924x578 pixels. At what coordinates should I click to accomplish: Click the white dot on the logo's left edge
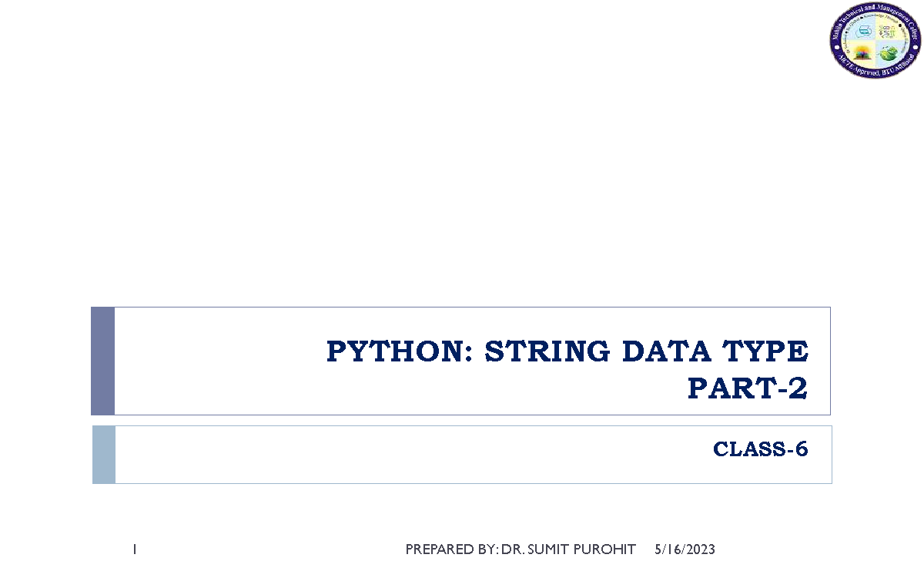click(836, 46)
